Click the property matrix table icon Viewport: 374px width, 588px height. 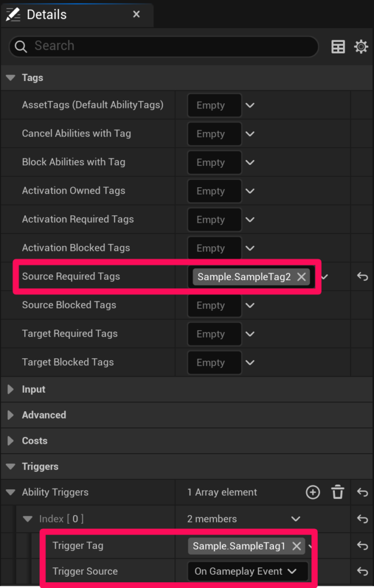pyautogui.click(x=338, y=47)
